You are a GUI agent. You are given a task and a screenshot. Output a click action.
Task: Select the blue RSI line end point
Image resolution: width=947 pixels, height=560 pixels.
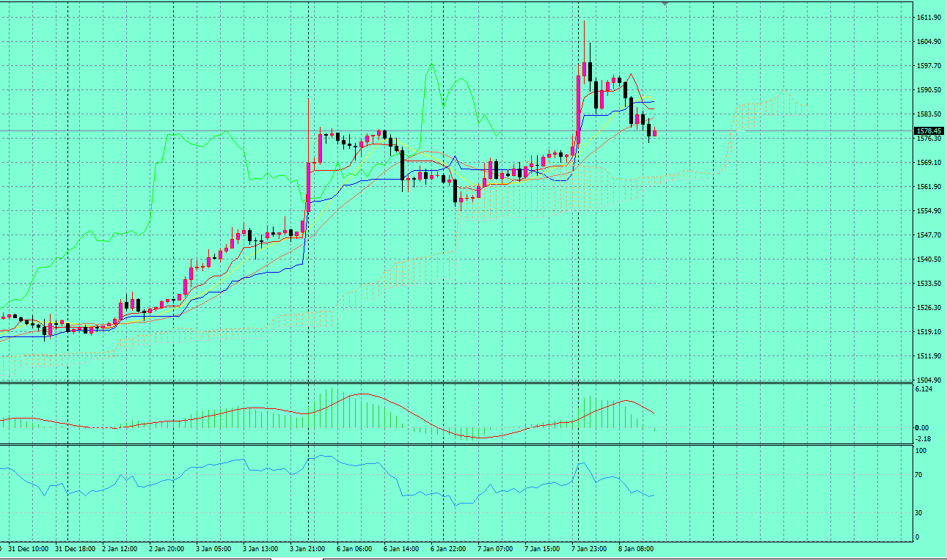pos(653,495)
